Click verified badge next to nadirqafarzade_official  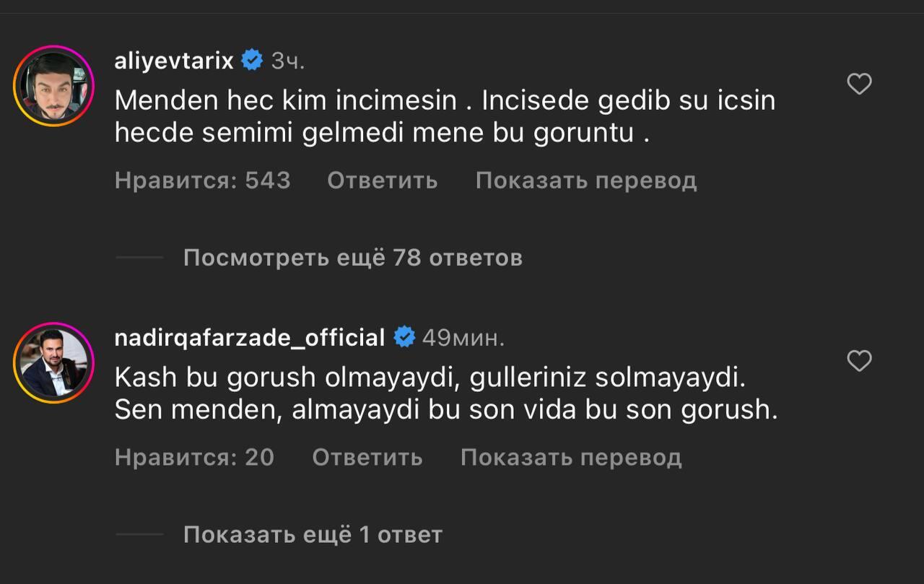[x=404, y=337]
